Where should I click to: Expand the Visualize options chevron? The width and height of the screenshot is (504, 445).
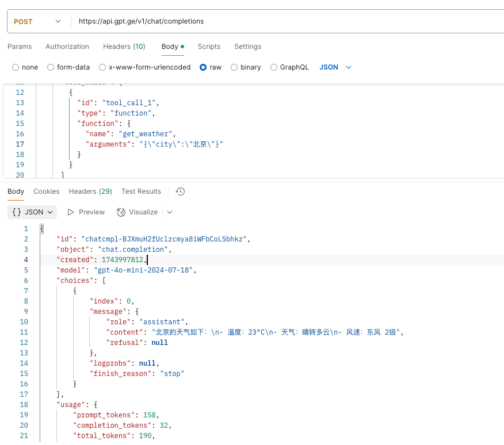pyautogui.click(x=170, y=212)
